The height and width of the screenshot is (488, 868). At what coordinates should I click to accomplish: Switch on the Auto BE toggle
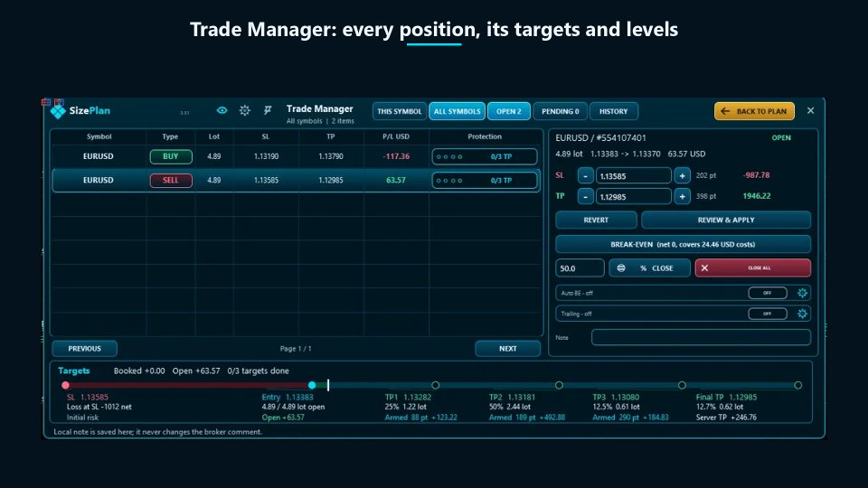coord(768,293)
